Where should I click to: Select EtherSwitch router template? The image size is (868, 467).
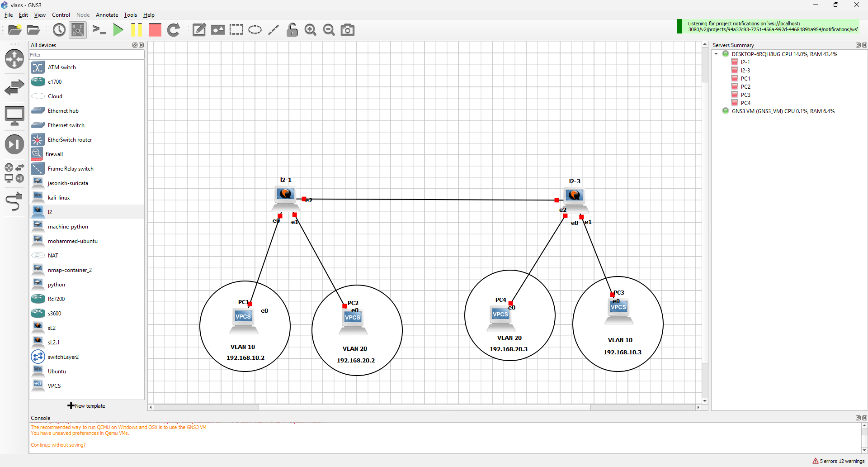pos(87,140)
